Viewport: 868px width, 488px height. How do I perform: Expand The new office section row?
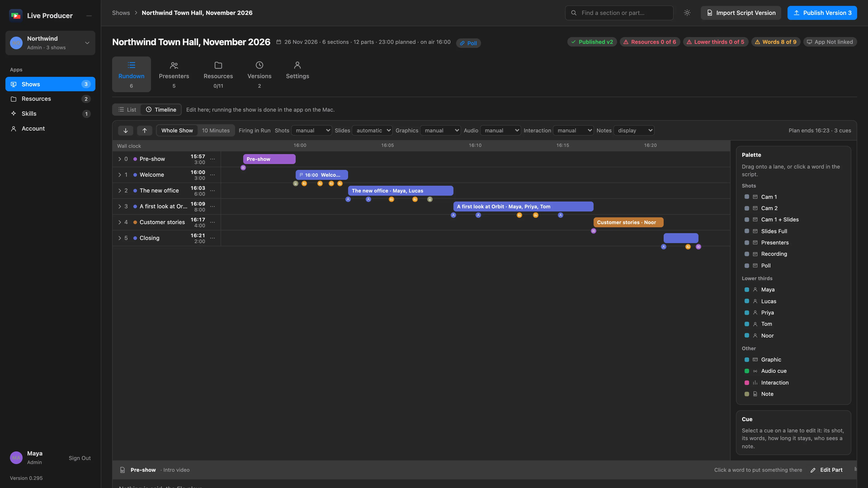point(120,191)
